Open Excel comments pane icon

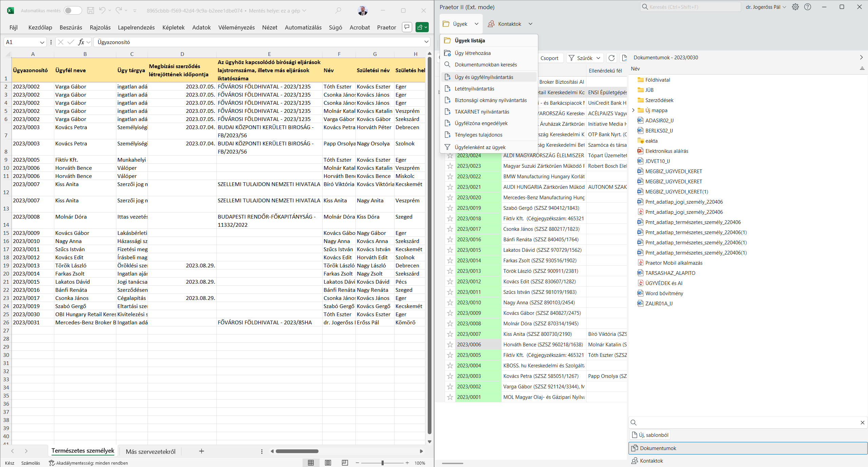[407, 27]
